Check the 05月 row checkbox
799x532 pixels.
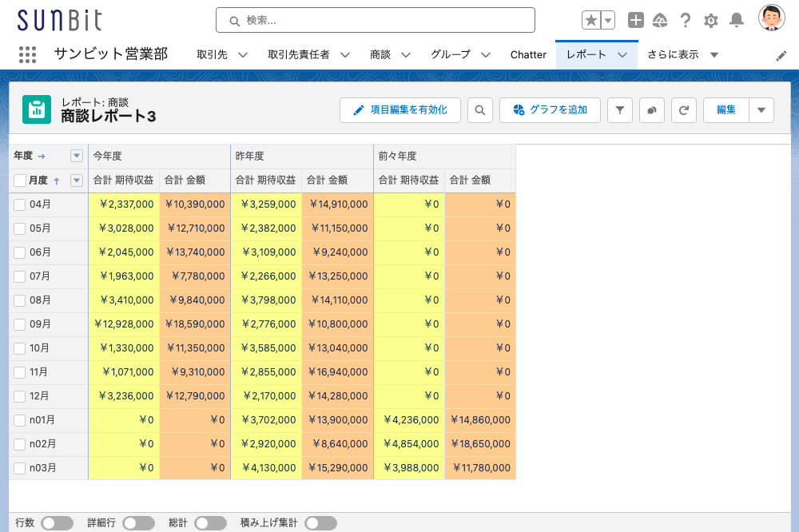point(19,228)
